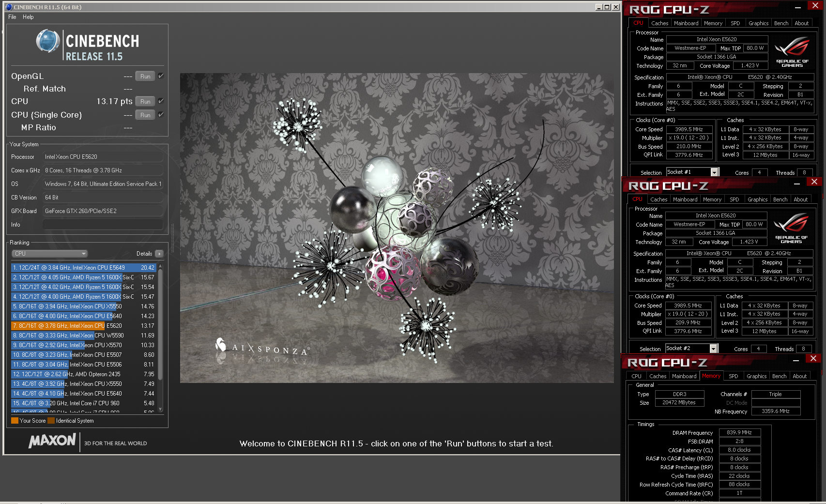Open CPU tab in bottom CPU-Z window

coord(636,376)
